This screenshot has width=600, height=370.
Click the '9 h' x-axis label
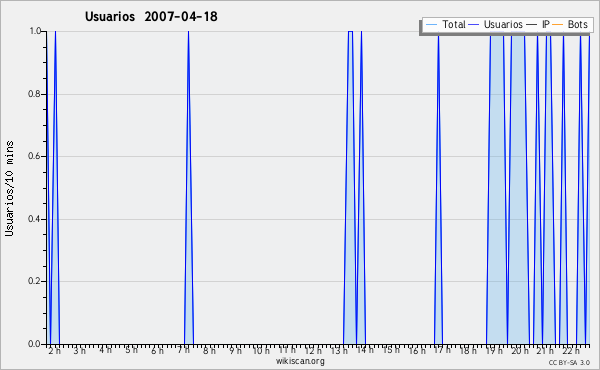235,351
